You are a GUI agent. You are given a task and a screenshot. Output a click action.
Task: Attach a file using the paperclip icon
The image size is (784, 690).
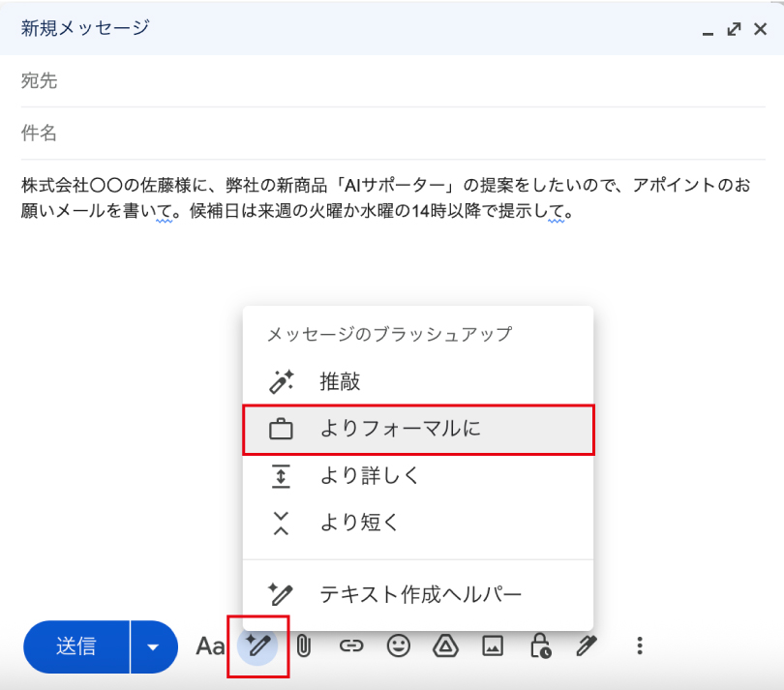point(306,645)
